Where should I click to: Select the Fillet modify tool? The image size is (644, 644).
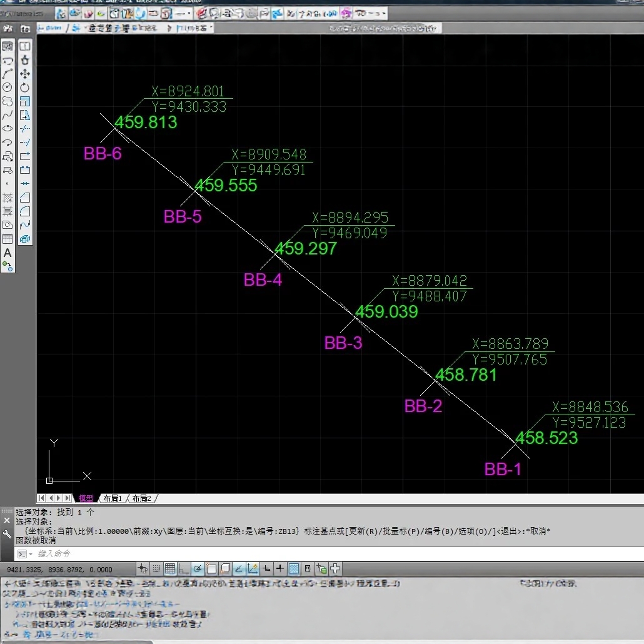click(25, 211)
